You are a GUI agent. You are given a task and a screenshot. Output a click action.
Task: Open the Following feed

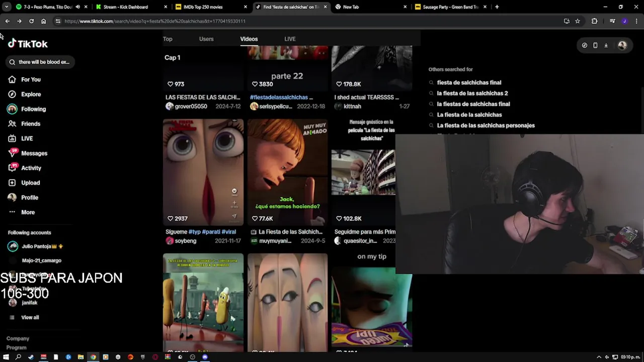(x=33, y=109)
